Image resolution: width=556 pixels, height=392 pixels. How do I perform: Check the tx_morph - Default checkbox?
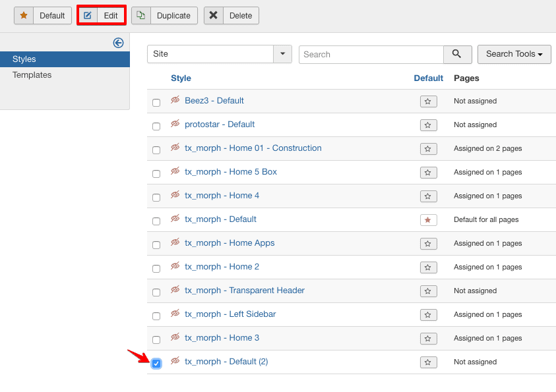click(156, 221)
